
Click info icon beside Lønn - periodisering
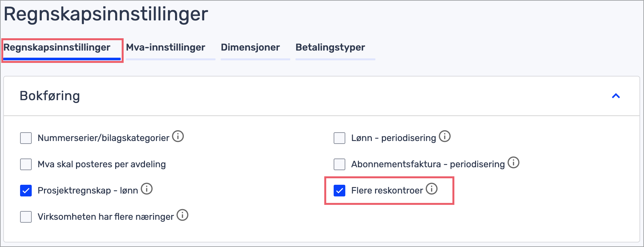(x=445, y=136)
